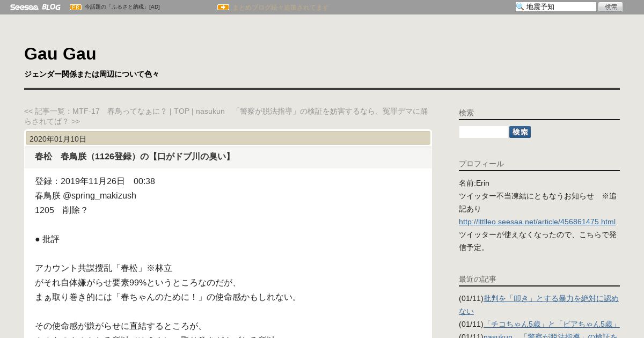Click the magnifier icon in top search box
Image resolution: width=644 pixels, height=338 pixels.
click(520, 7)
